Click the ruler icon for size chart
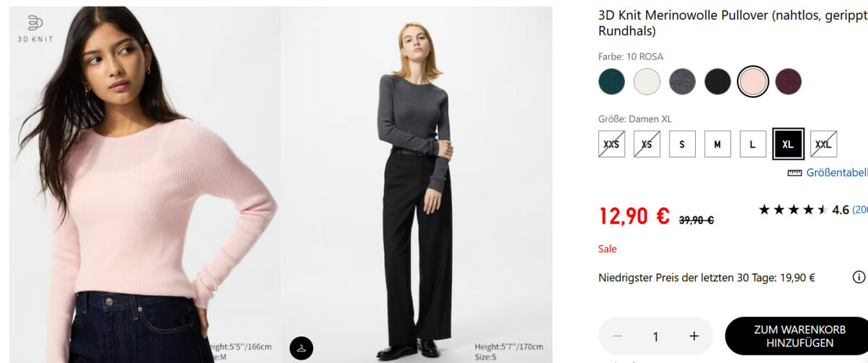This screenshot has width=868, height=363. coord(794,173)
